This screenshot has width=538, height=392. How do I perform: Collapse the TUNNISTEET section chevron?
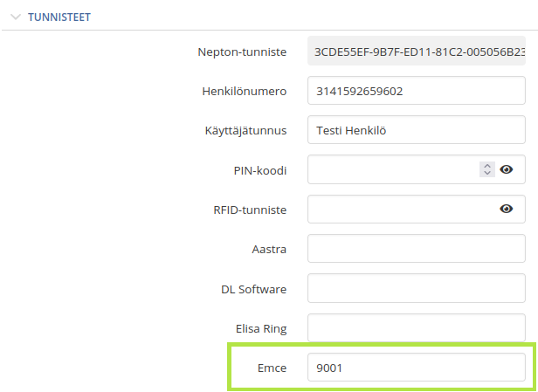[x=16, y=17]
